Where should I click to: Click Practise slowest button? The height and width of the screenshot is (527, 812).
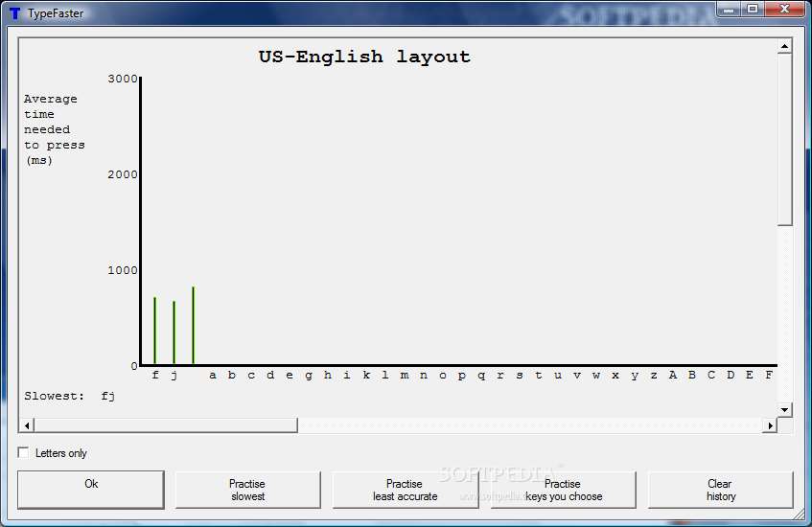click(247, 490)
